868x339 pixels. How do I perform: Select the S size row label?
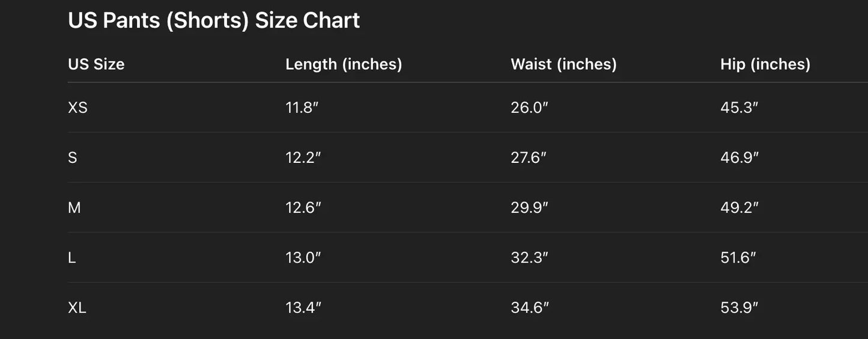(x=73, y=157)
